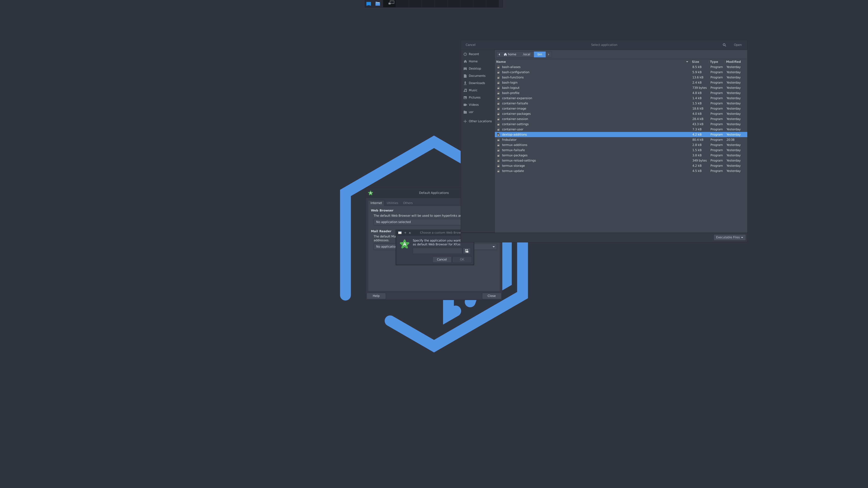The image size is (868, 488).
Task: Click the search icon in file chooser
Action: [x=724, y=45]
